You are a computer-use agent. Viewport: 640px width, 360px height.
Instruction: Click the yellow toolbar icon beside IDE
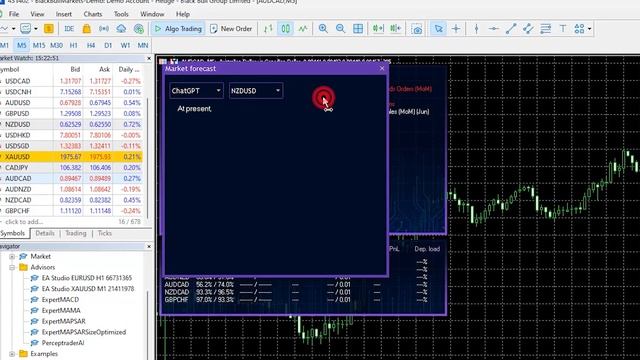[49, 29]
